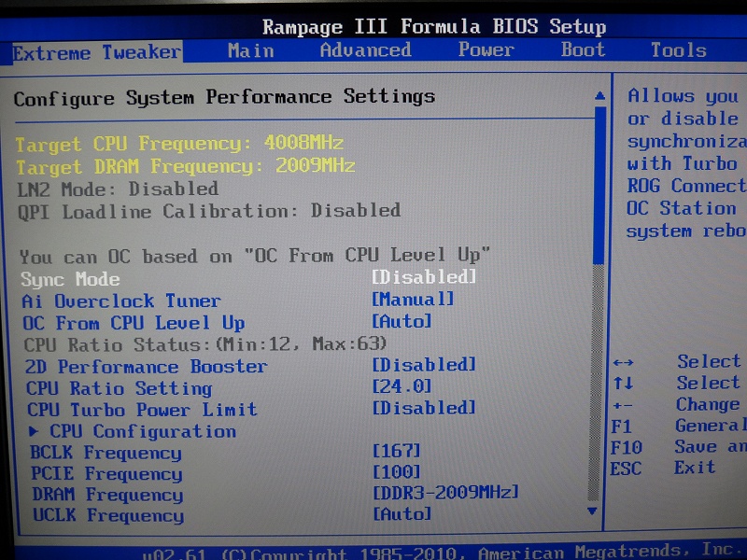The width and height of the screenshot is (747, 560).
Task: Select the Sync Mode setting label
Action: [70, 279]
